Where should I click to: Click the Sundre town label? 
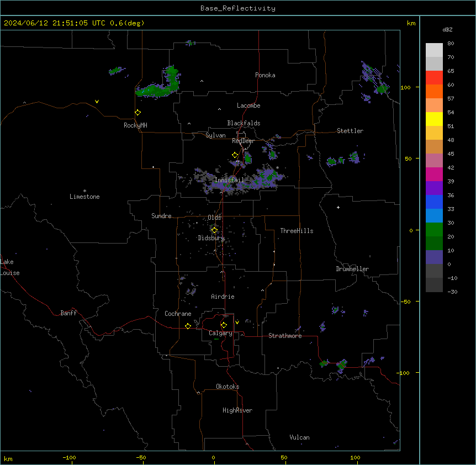point(161,216)
